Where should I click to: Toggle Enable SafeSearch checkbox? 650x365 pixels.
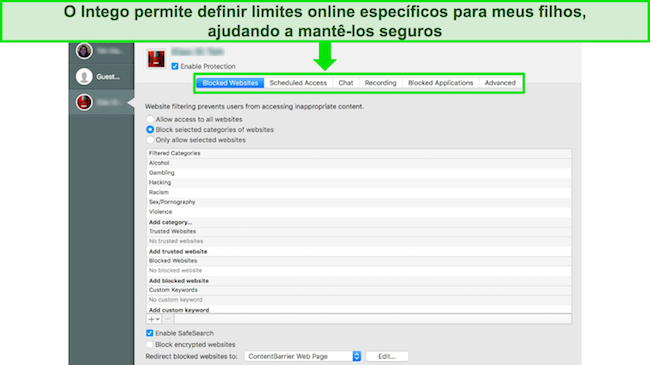(x=150, y=333)
